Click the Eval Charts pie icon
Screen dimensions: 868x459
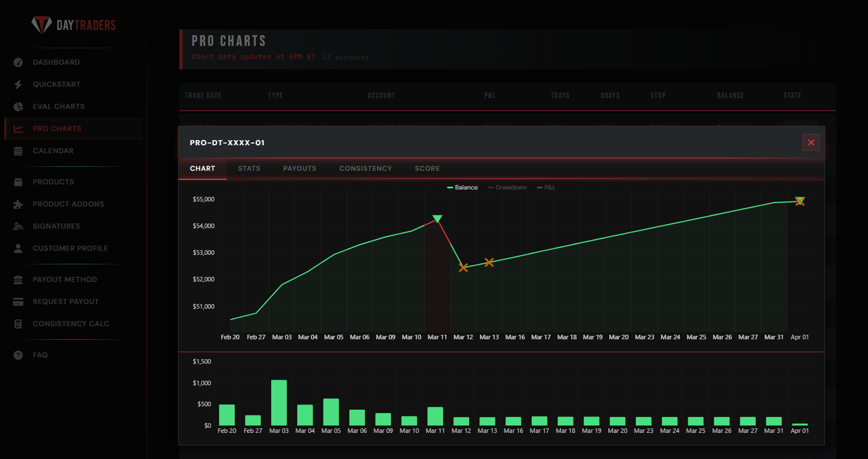click(x=18, y=107)
